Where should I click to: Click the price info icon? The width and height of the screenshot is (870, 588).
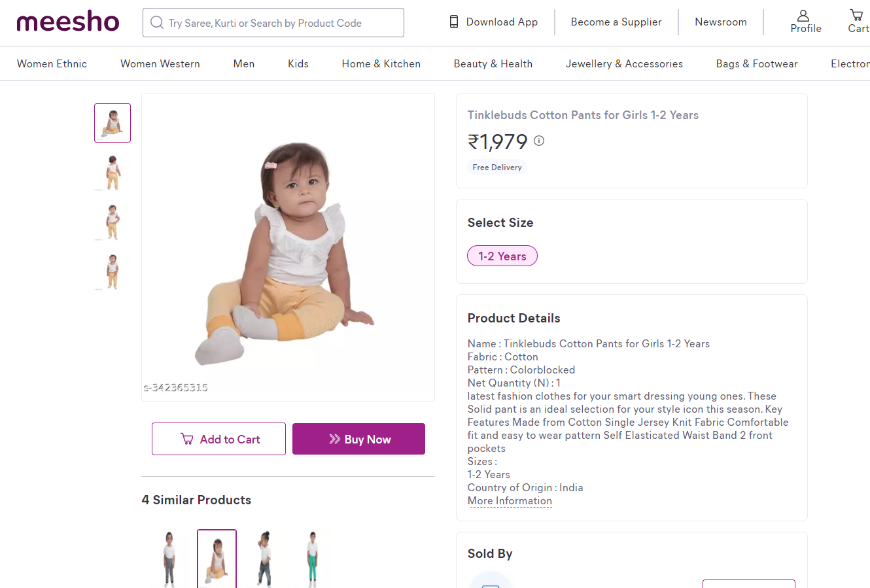pos(539,141)
